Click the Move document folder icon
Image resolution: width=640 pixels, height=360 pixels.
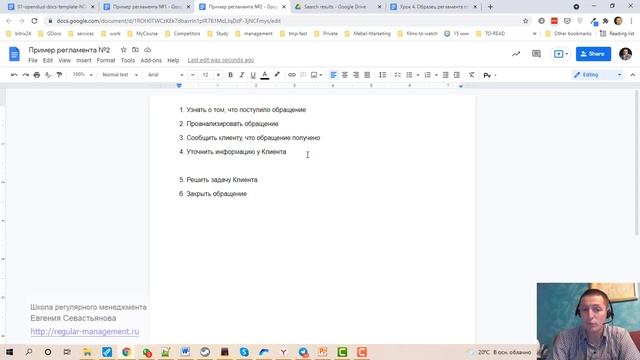(x=135, y=50)
